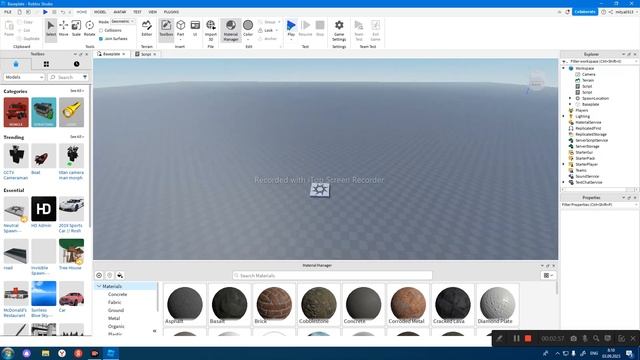Toggle the Toolbox panel button
The width and height of the screenshot is (640, 360).
[166, 29]
